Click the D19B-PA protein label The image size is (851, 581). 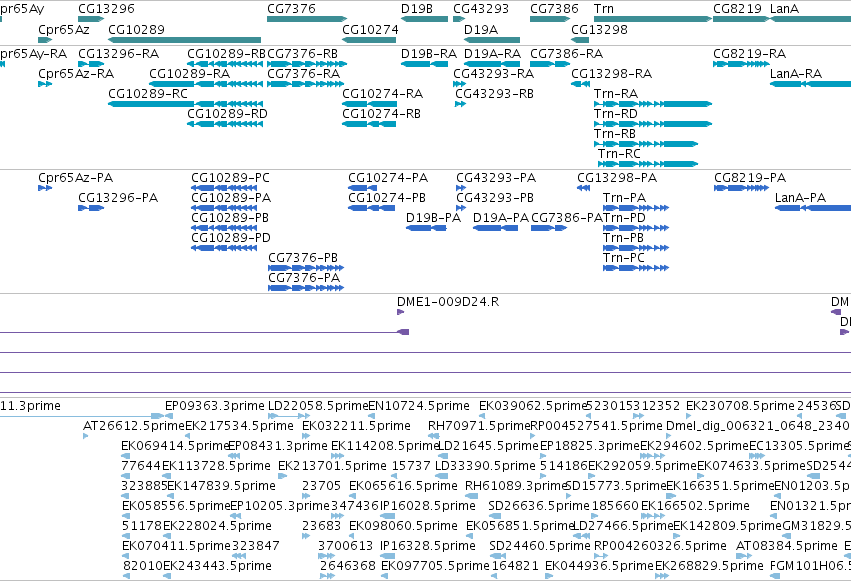[433, 218]
